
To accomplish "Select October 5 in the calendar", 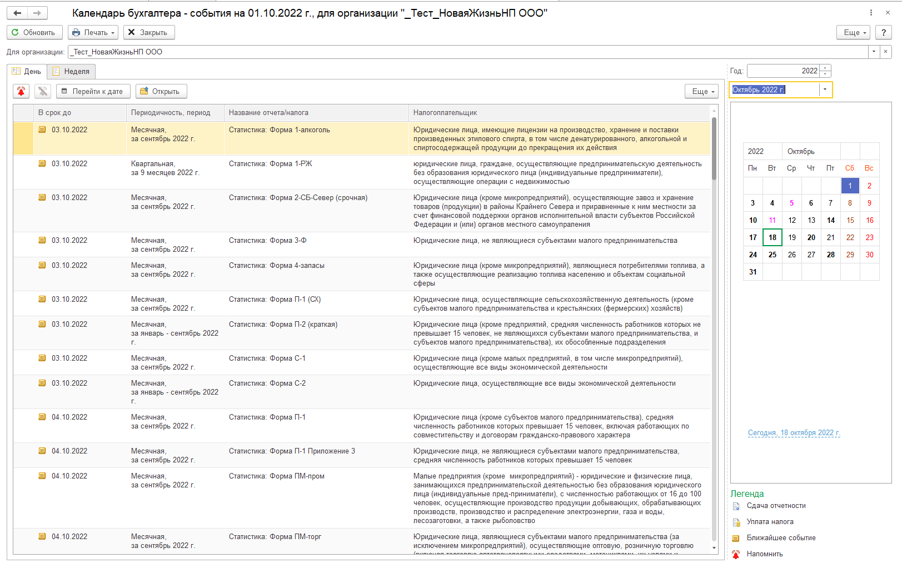I will point(792,203).
